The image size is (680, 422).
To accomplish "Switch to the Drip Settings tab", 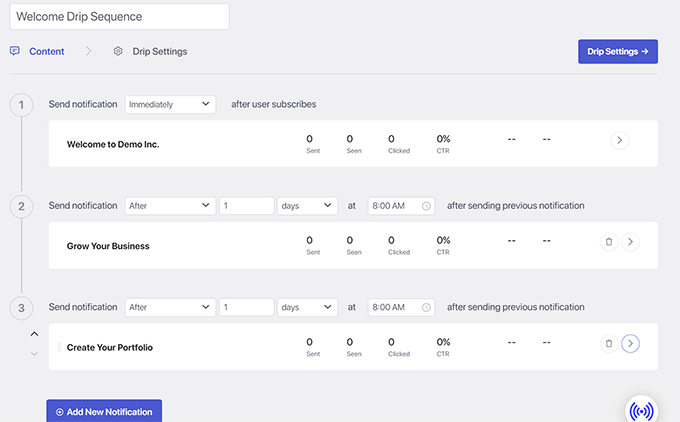I will 159,51.
